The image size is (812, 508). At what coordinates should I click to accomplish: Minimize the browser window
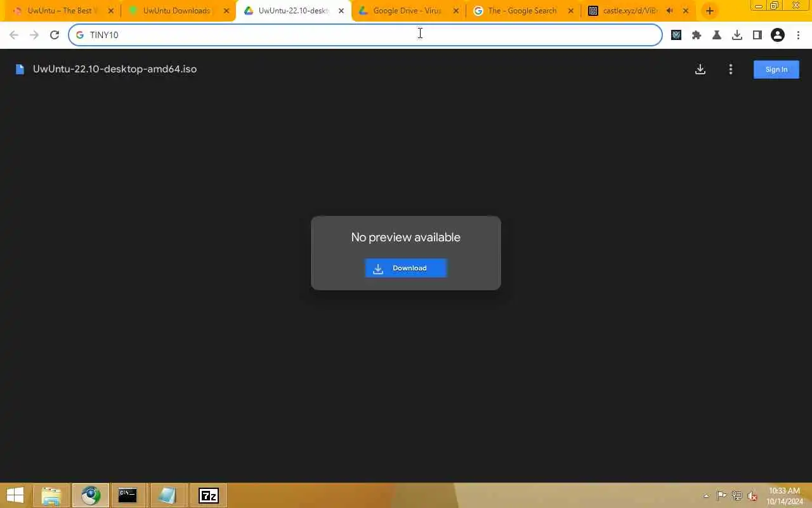[759, 6]
